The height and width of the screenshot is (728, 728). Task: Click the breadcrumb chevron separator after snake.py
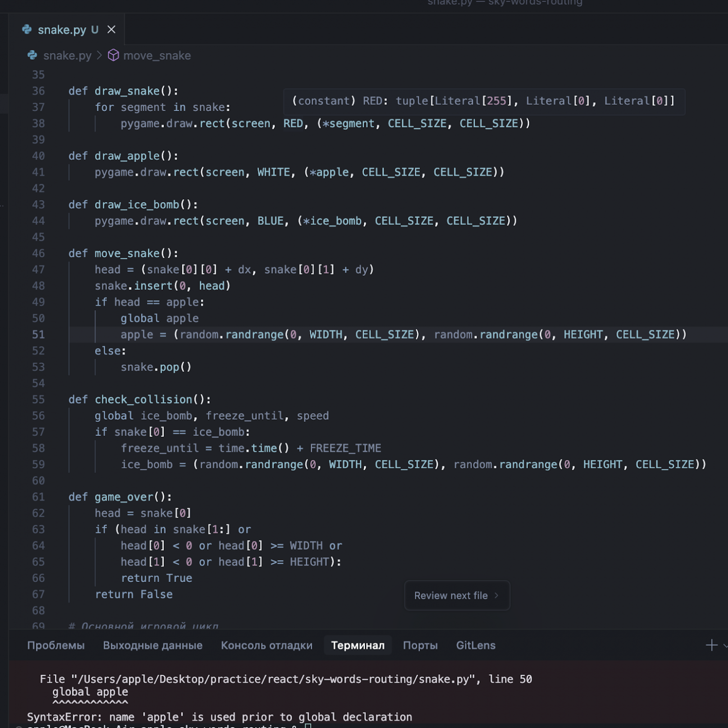pos(99,56)
